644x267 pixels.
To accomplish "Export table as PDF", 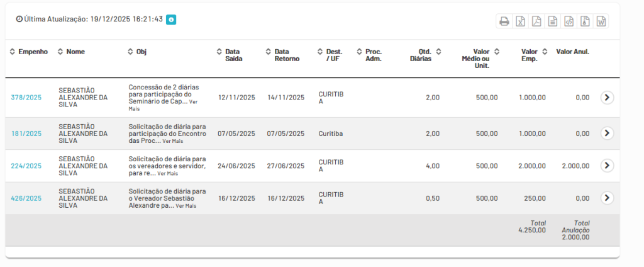I will (x=536, y=21).
